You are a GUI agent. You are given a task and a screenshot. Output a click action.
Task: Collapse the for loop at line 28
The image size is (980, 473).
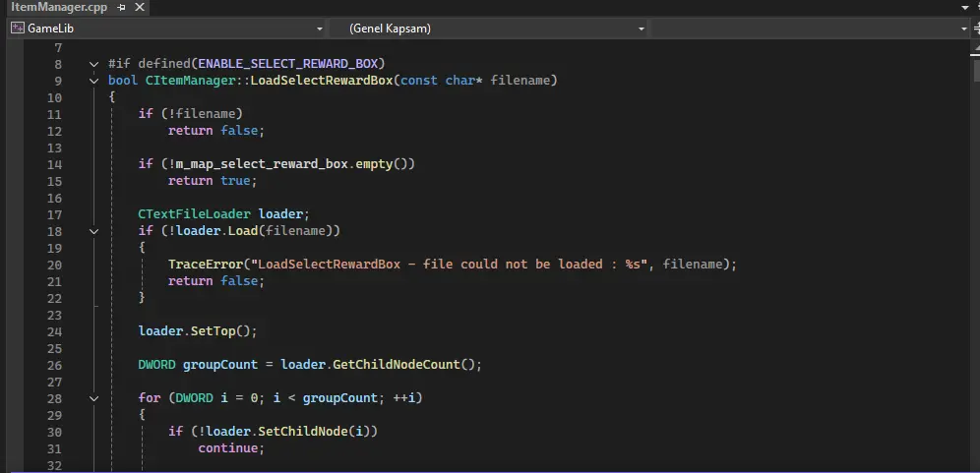(93, 398)
